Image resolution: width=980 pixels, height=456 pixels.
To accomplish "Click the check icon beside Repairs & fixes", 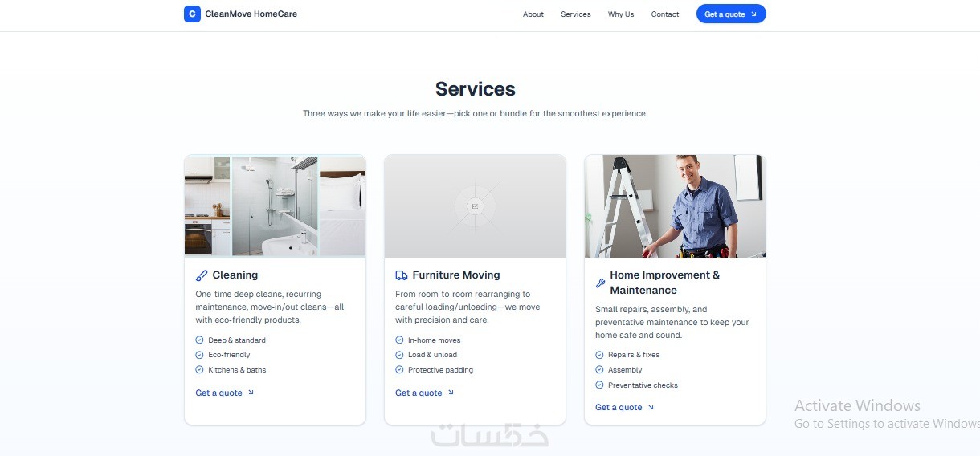I will point(599,355).
